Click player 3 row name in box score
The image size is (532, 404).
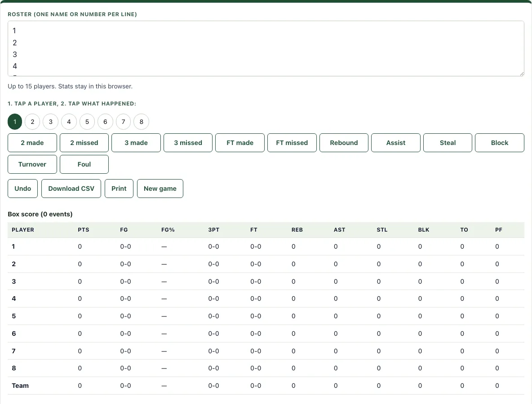coord(13,281)
